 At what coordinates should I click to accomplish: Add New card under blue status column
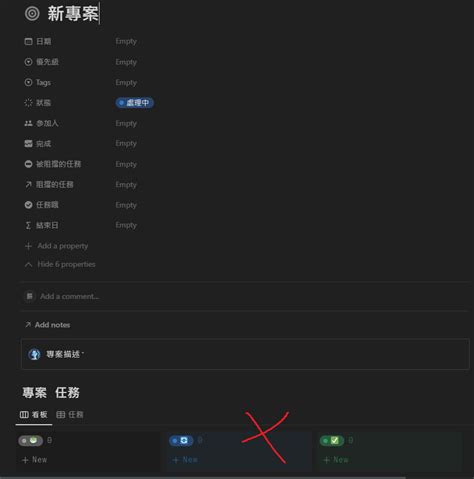tap(185, 460)
